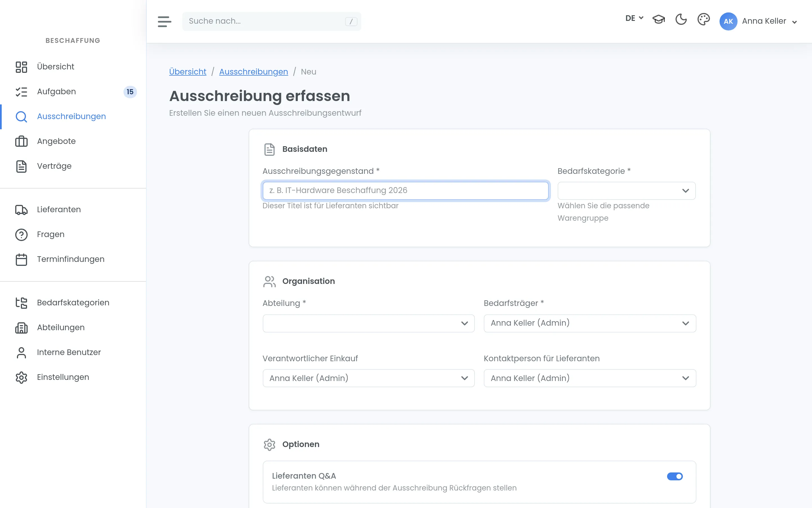Click the AK user avatar
This screenshot has width=812, height=508.
[728, 21]
